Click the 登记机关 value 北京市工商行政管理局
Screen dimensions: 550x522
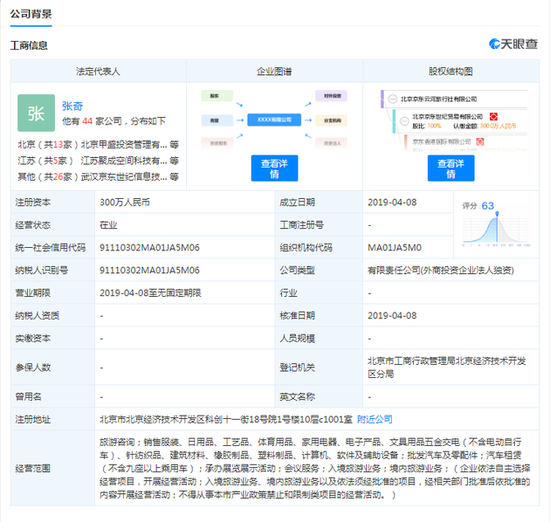447,367
